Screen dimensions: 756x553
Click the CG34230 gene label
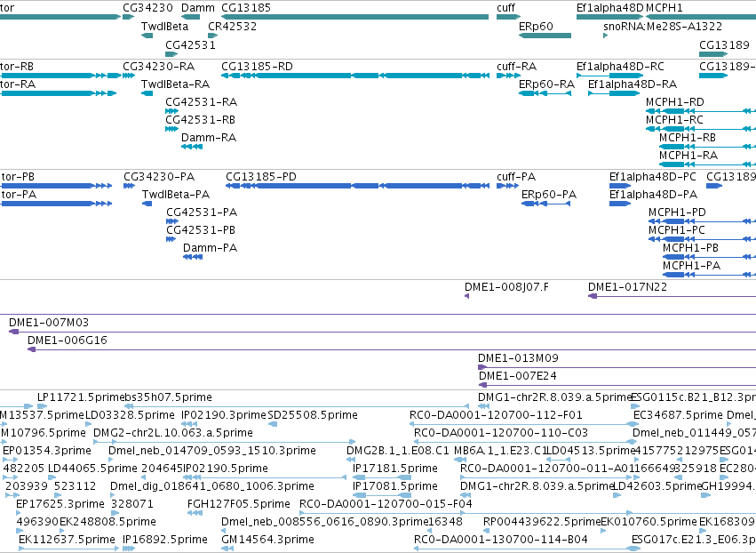point(147,8)
